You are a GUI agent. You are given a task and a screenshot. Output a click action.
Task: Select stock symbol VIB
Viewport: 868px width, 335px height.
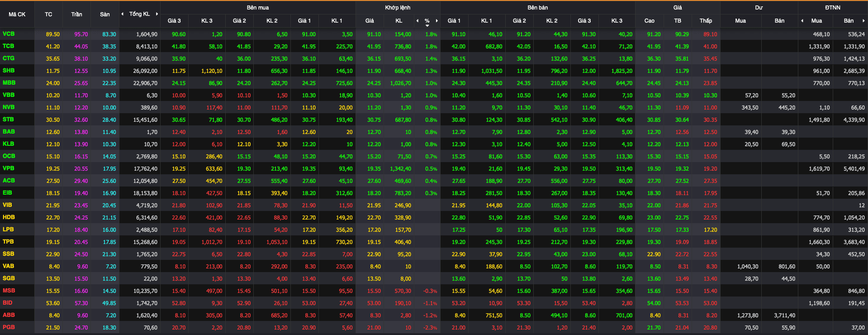click(x=7, y=205)
